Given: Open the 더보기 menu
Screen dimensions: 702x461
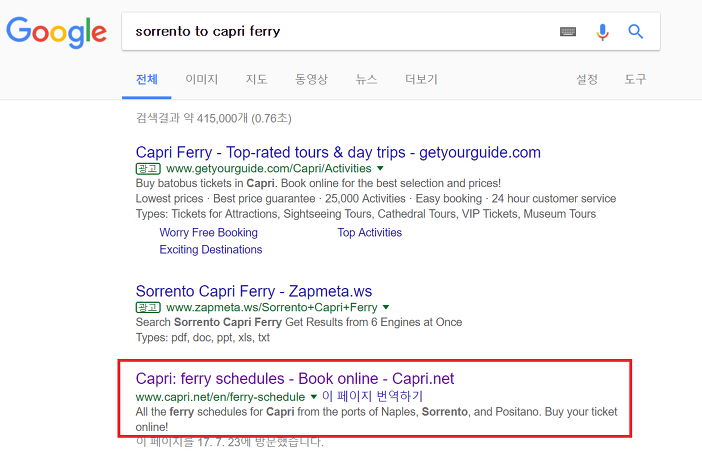Looking at the screenshot, I should (x=421, y=79).
